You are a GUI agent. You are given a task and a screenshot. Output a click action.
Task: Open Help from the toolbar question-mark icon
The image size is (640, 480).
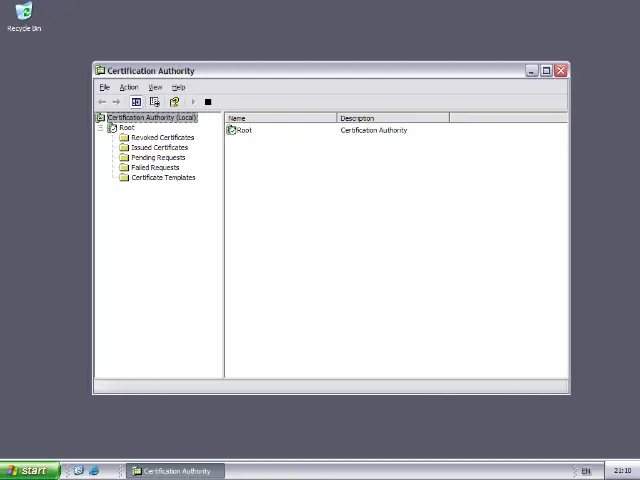pyautogui.click(x=174, y=102)
